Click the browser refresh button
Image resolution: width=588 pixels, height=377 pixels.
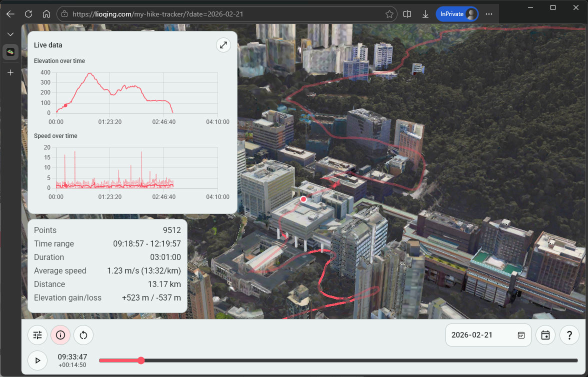click(28, 14)
